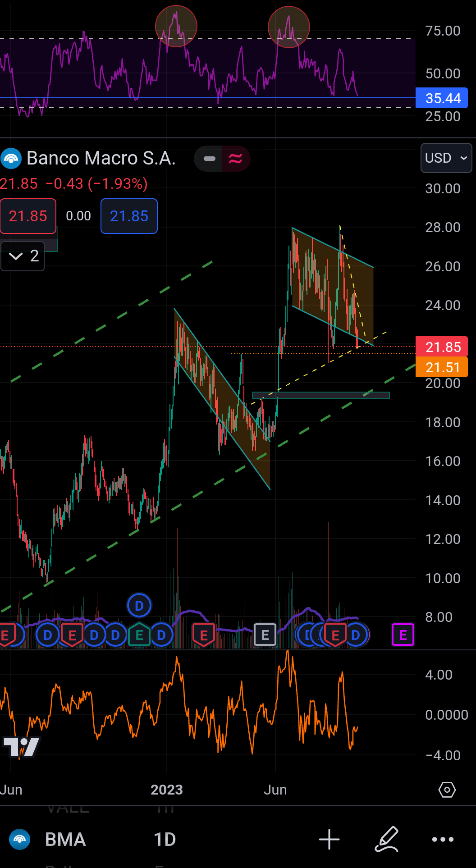The image size is (476, 868).
Task: Tap the green E earnings marker
Action: coord(139,635)
